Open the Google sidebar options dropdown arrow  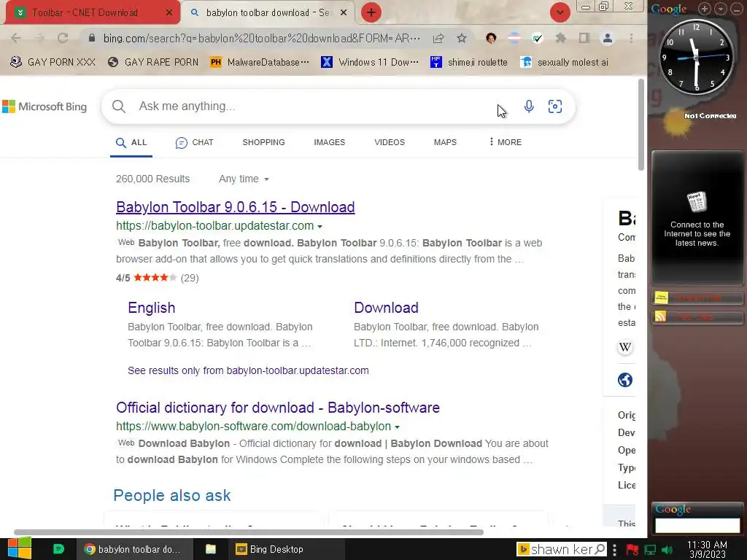click(x=720, y=9)
